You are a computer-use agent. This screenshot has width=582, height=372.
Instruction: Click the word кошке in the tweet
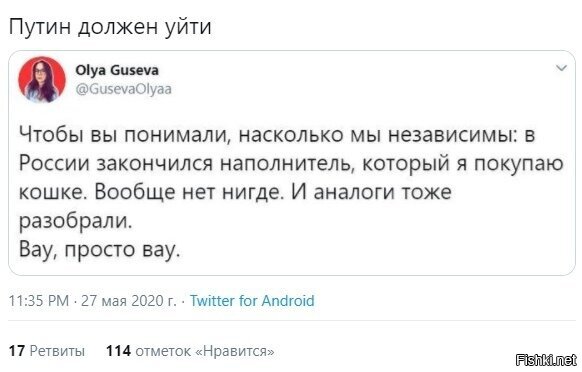pyautogui.click(x=50, y=192)
